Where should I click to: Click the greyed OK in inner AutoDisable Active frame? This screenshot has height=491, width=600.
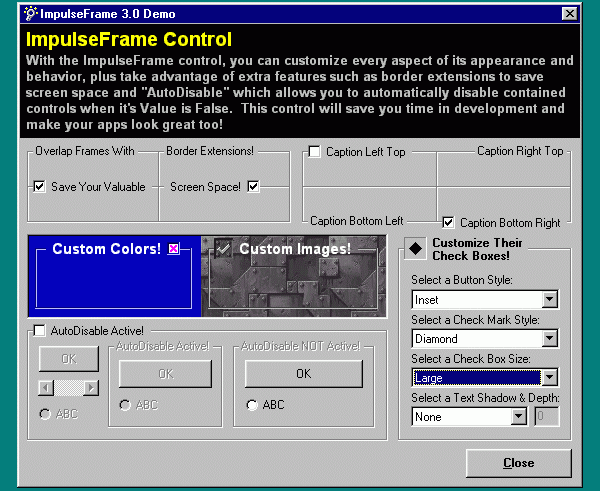pyautogui.click(x=165, y=374)
